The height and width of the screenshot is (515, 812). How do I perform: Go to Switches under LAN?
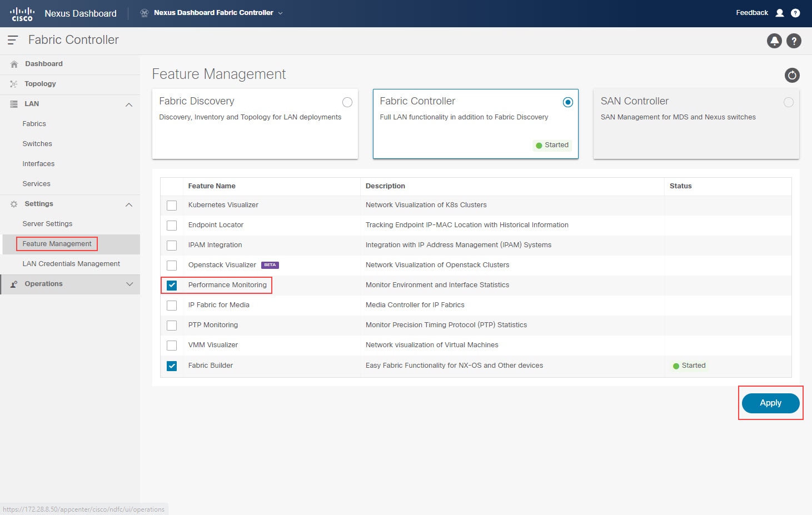[37, 144]
